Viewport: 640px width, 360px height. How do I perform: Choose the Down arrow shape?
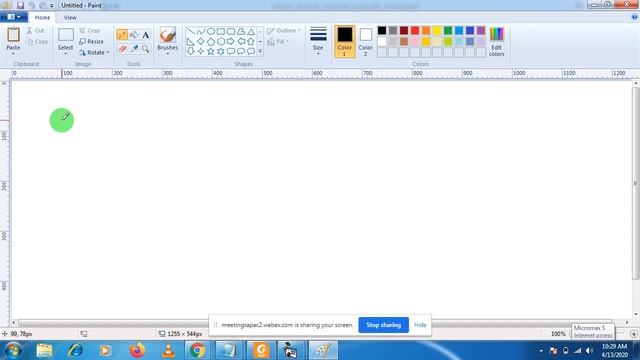[191, 51]
